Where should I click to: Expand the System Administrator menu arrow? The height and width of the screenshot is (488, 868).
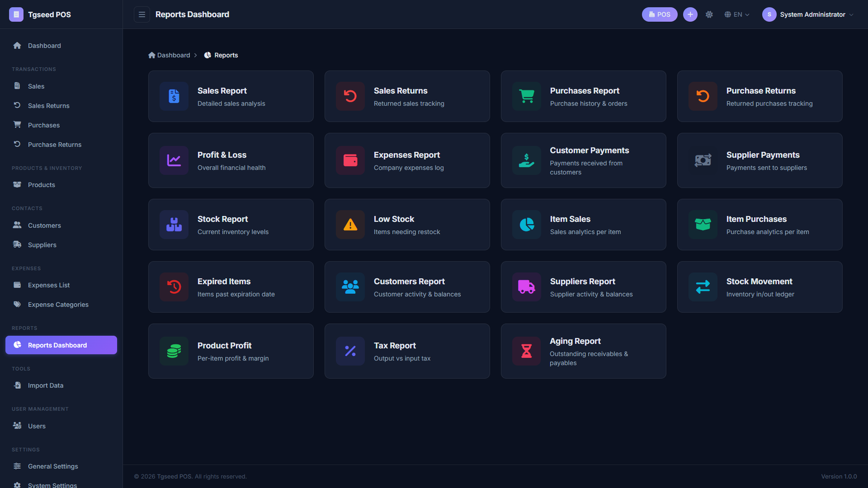[851, 15]
